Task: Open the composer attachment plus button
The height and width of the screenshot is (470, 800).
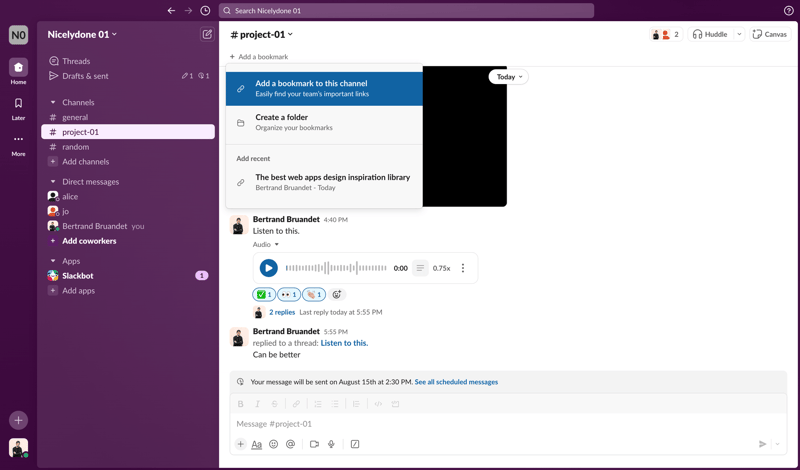Action: click(240, 444)
